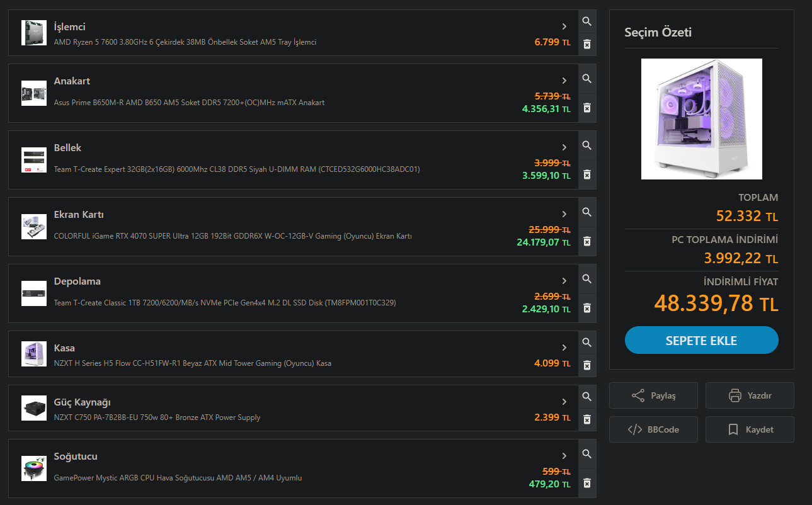Image resolution: width=812 pixels, height=505 pixels.
Task: Delete the İşlemci selection
Action: click(x=587, y=44)
